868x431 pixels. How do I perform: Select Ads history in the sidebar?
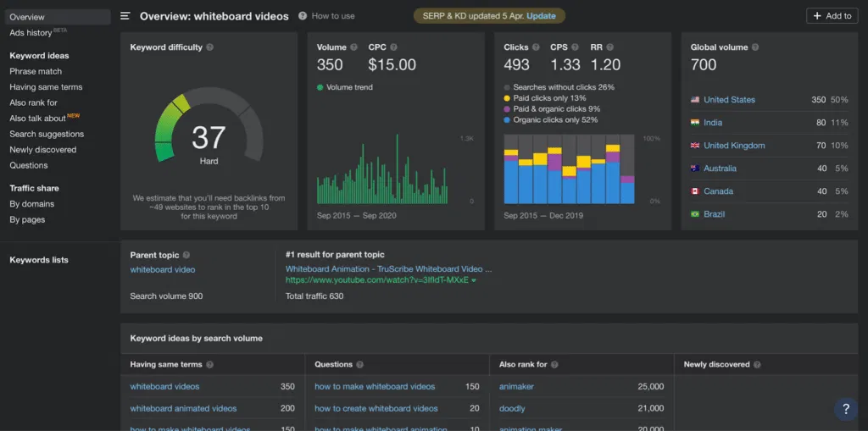point(31,33)
